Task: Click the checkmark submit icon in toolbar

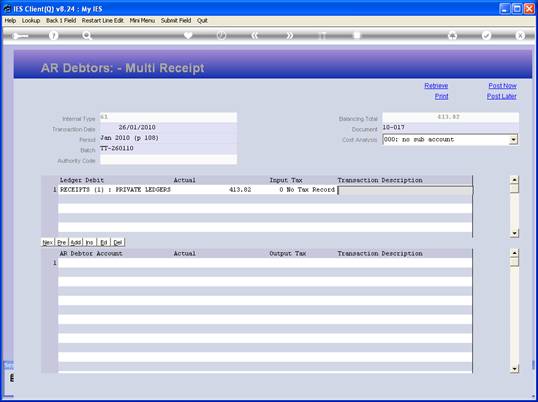Action: tap(486, 35)
